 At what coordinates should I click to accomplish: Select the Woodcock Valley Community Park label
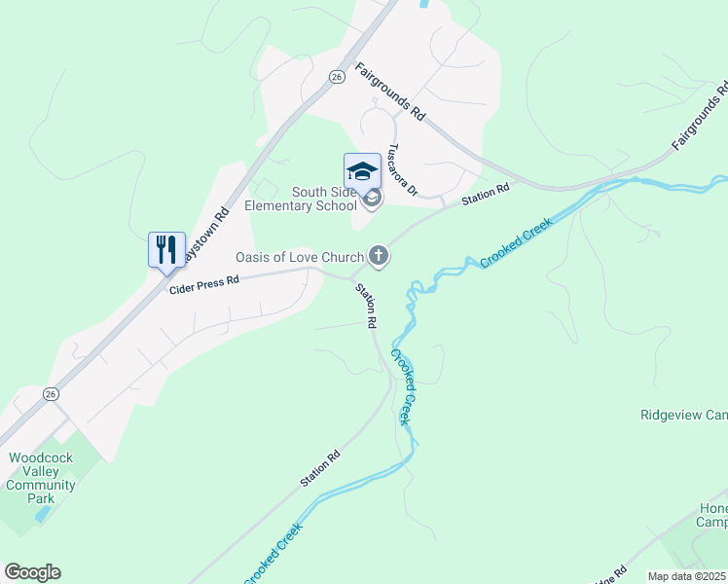coord(41,478)
